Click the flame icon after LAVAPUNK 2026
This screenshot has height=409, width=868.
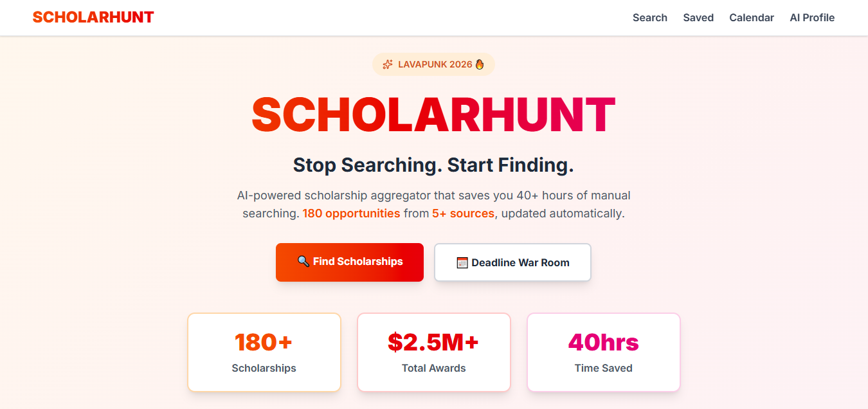coord(479,64)
